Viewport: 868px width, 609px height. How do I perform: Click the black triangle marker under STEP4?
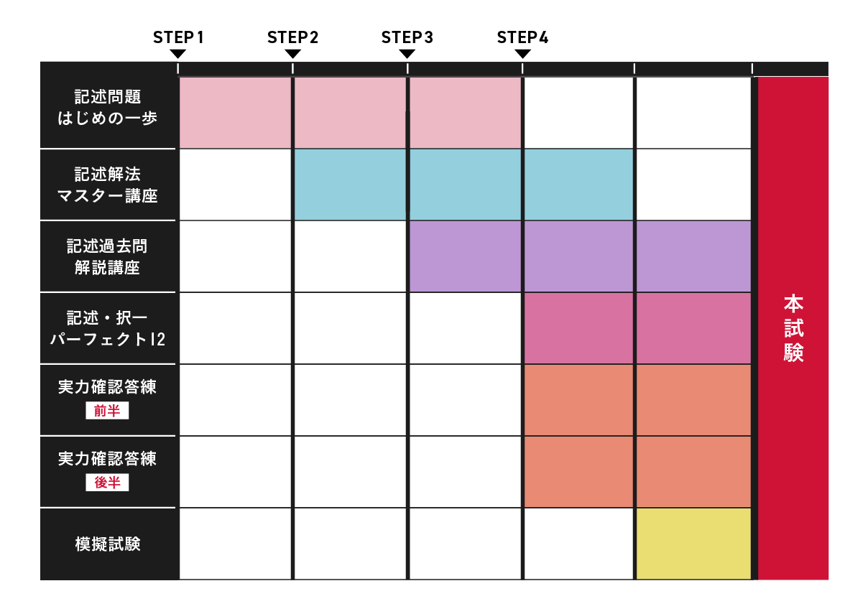pos(522,55)
